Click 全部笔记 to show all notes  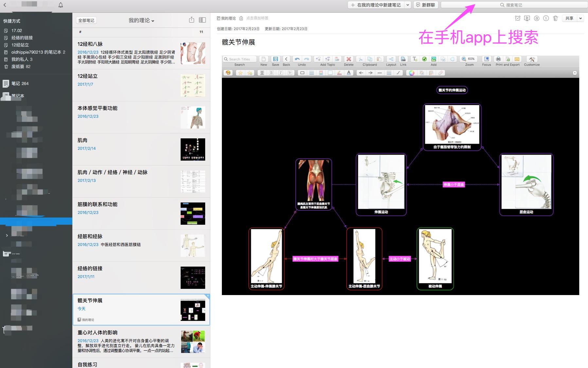point(86,20)
